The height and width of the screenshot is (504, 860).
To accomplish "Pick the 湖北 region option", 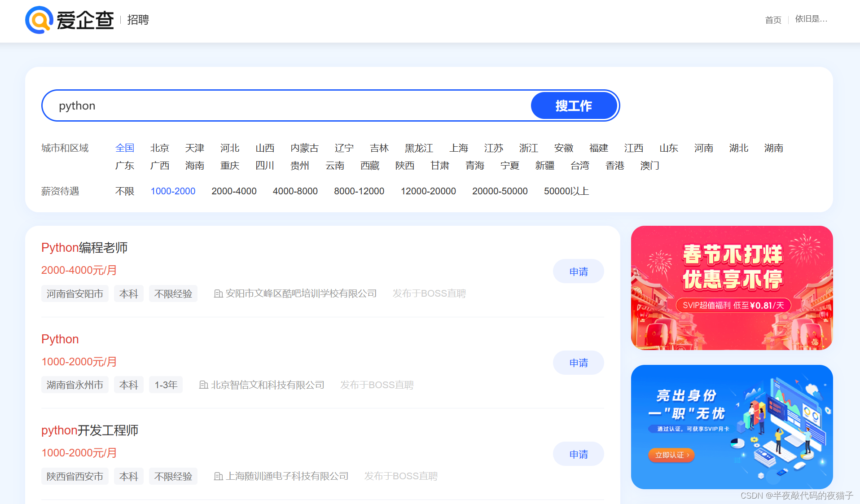I will [739, 148].
